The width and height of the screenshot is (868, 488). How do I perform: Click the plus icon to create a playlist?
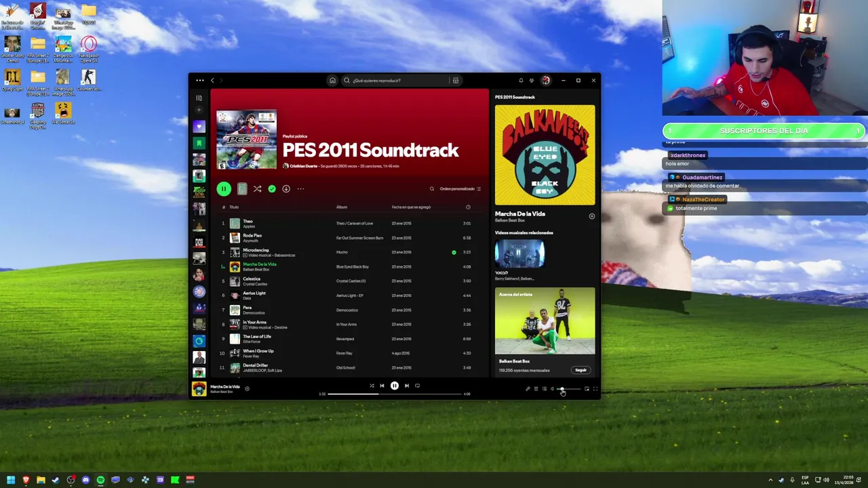pos(199,110)
